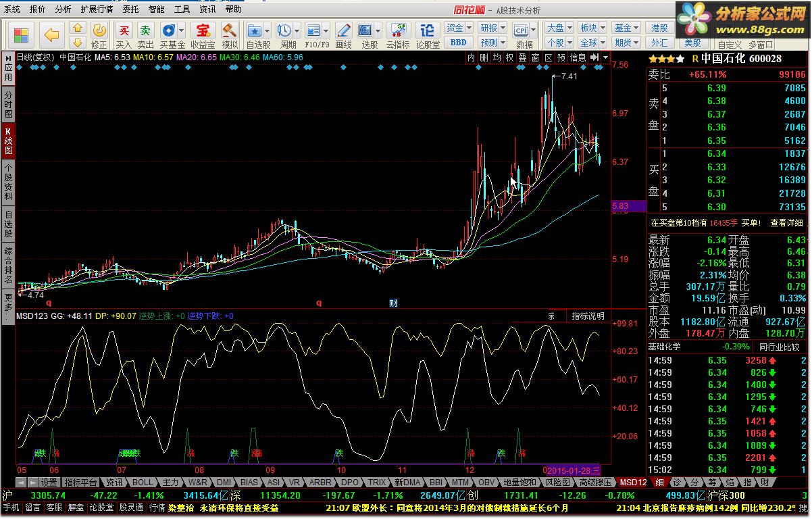
Task: Toggle the 区 range option
Action: point(548,57)
